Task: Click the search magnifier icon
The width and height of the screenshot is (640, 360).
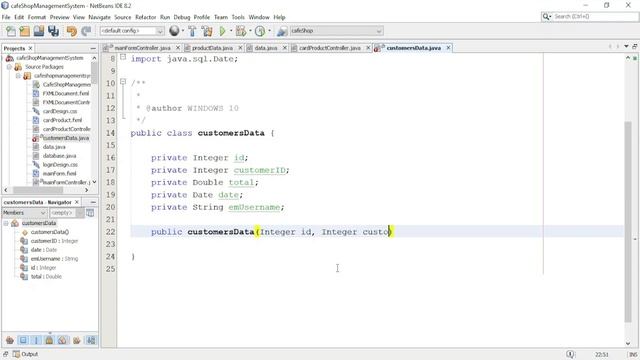Action: point(546,17)
